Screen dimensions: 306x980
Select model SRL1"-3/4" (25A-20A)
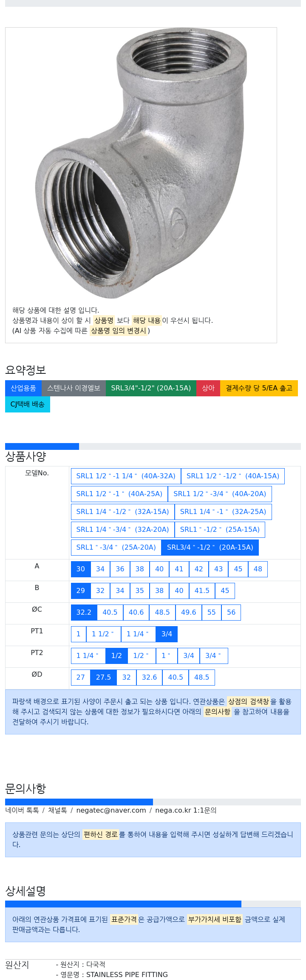tap(116, 548)
